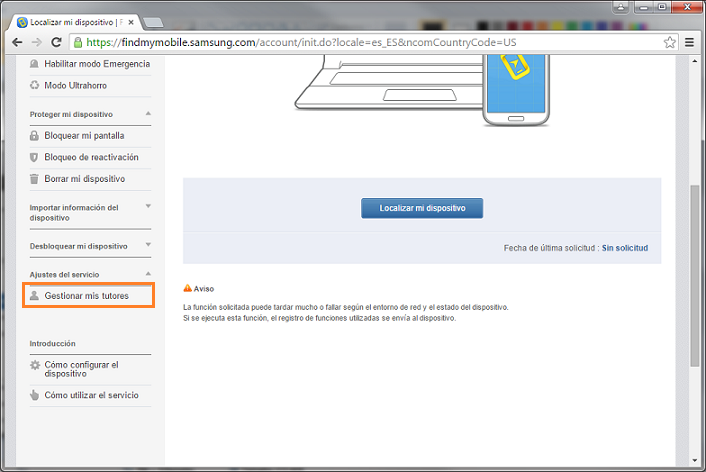Click the Find My Mobile tab favicon
The image size is (706, 472).
[x=22, y=22]
